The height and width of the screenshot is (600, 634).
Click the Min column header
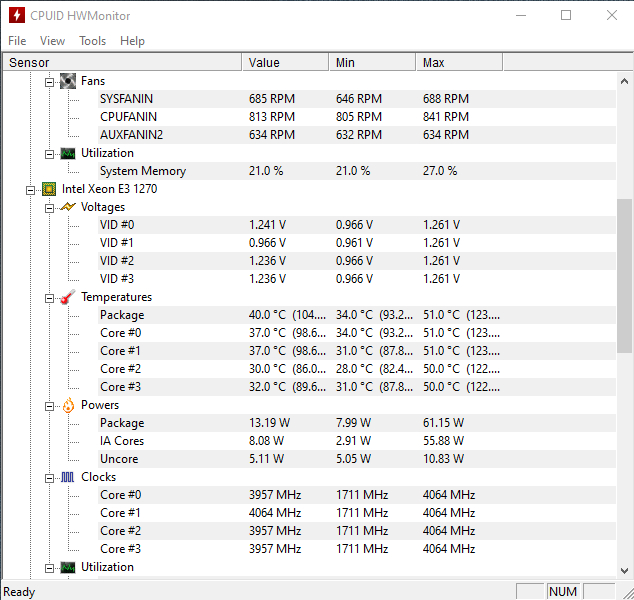[x=372, y=62]
